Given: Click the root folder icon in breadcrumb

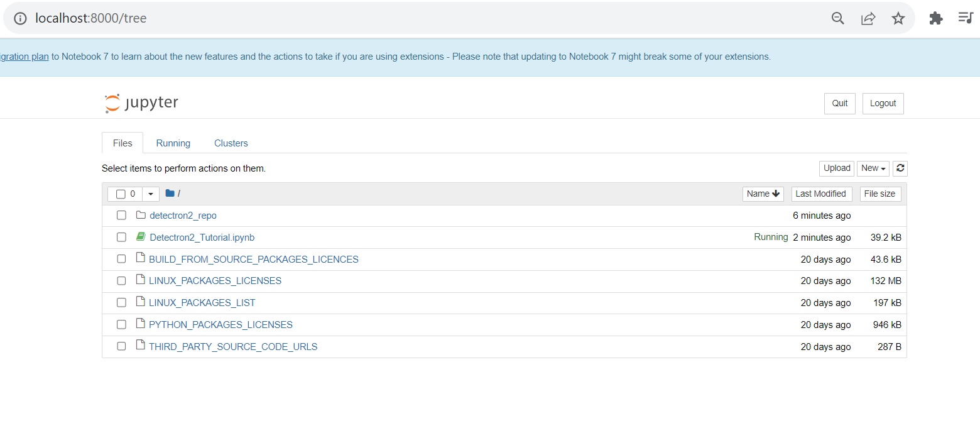Looking at the screenshot, I should pos(170,194).
